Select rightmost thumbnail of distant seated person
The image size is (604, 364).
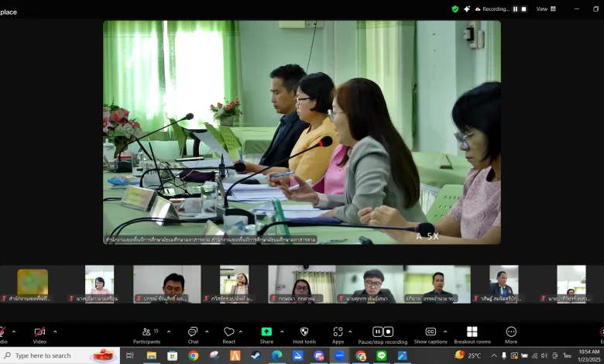coord(571,284)
